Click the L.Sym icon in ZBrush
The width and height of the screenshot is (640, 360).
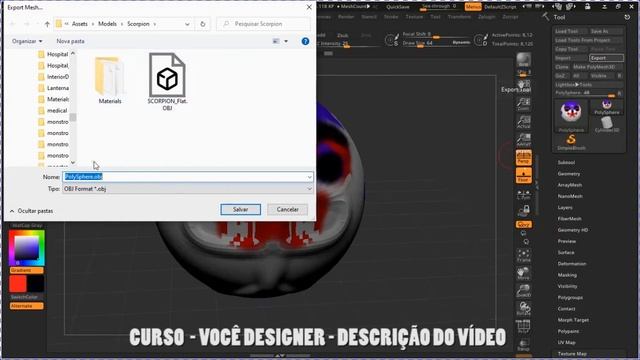click(x=523, y=195)
